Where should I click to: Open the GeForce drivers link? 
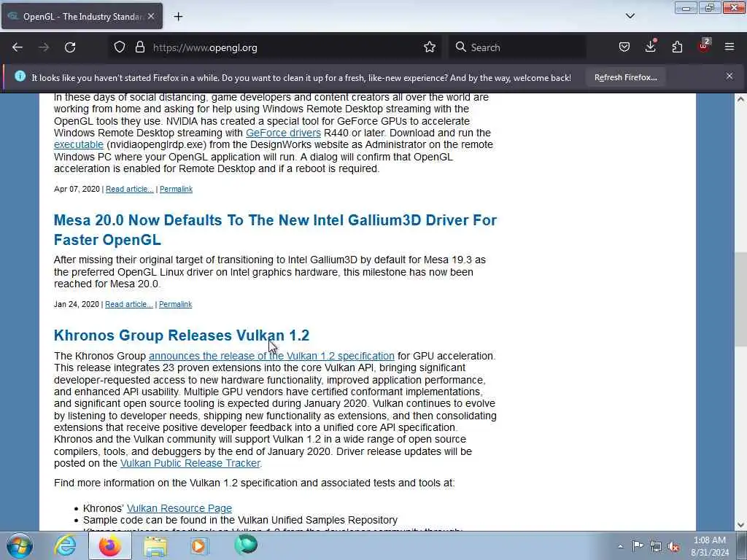click(x=284, y=133)
